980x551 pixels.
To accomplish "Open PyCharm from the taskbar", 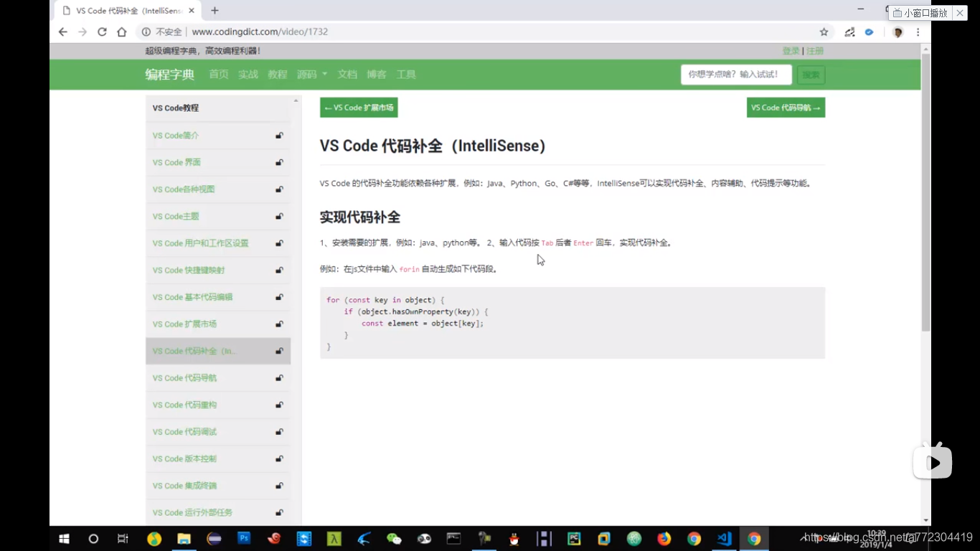I will click(574, 539).
